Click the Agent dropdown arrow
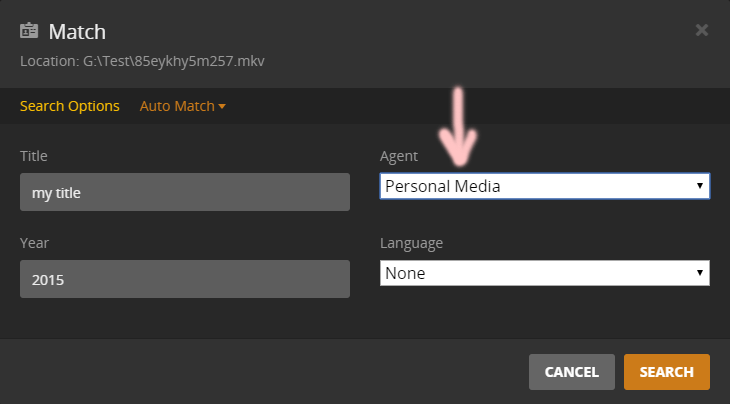The width and height of the screenshot is (730, 404). tap(700, 186)
